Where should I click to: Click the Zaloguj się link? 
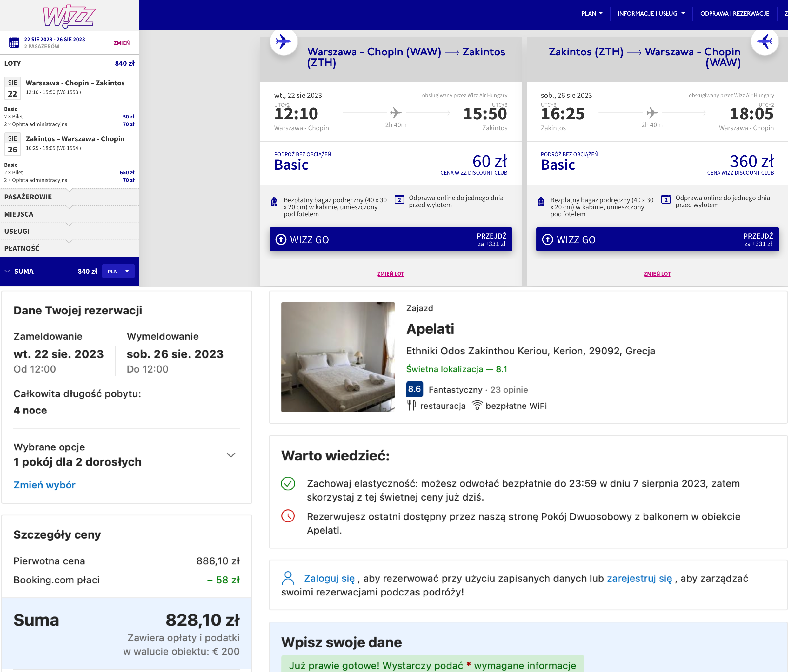click(329, 578)
